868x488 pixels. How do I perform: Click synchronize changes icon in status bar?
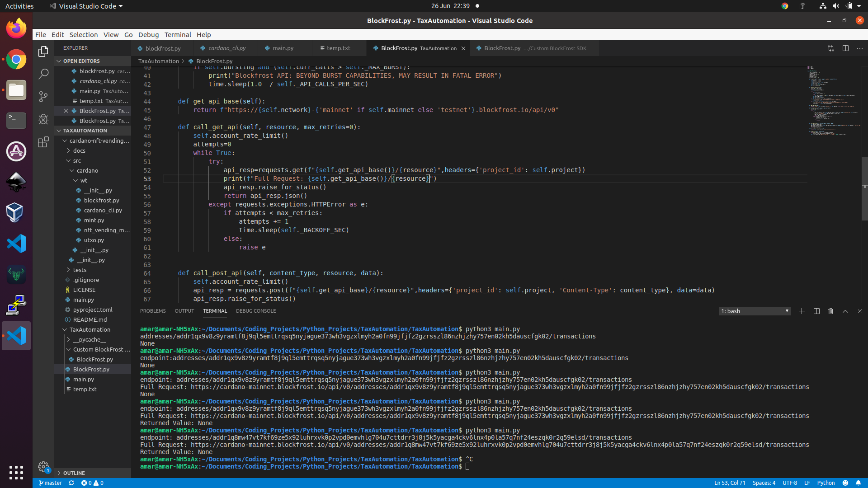[x=71, y=483]
